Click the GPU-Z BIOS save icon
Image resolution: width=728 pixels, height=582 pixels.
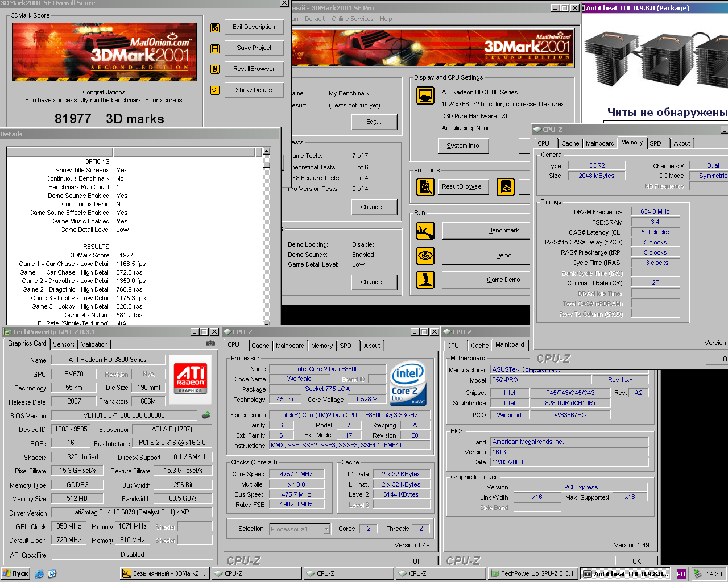(x=206, y=415)
